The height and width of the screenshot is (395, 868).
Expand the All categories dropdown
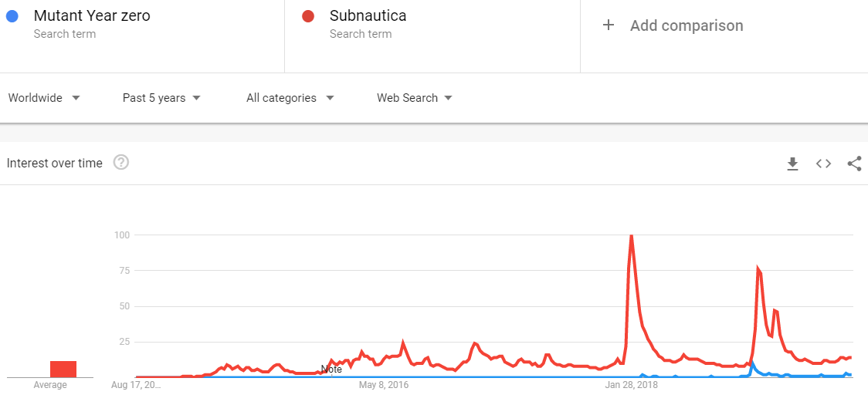[290, 98]
